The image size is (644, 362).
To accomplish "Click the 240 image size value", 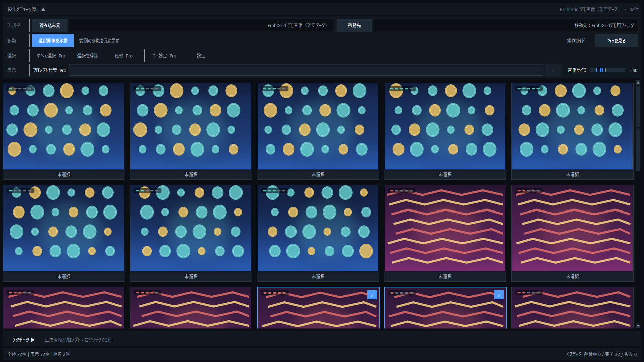I will [x=634, y=70].
